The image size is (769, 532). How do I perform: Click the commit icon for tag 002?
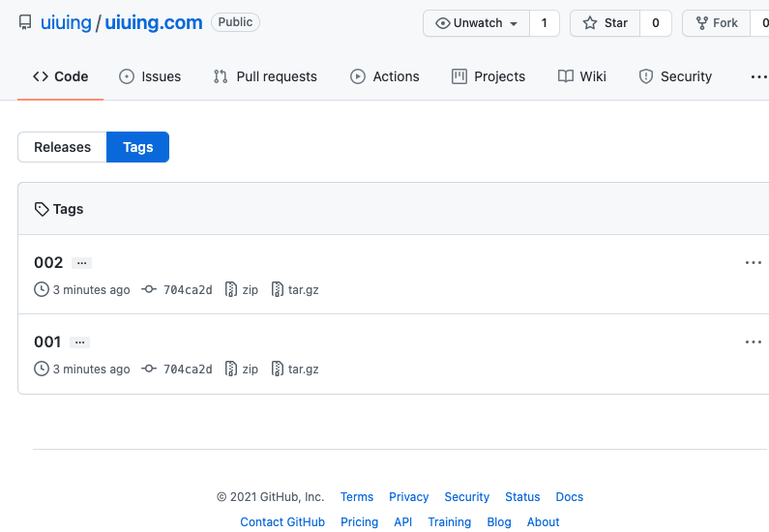click(x=149, y=289)
